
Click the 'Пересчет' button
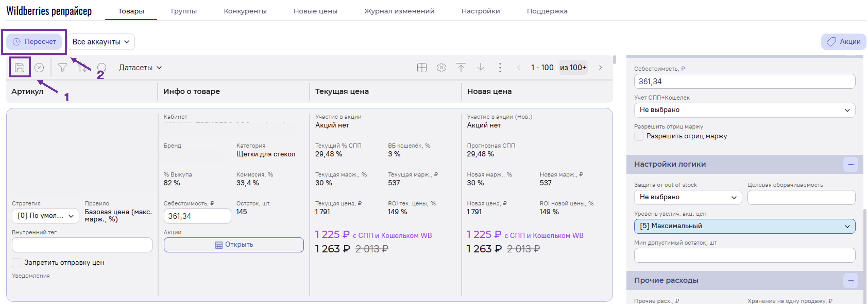pos(34,41)
